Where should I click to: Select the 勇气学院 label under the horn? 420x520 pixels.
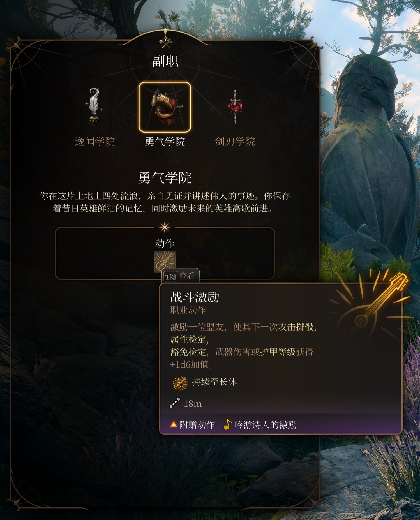pos(165,142)
